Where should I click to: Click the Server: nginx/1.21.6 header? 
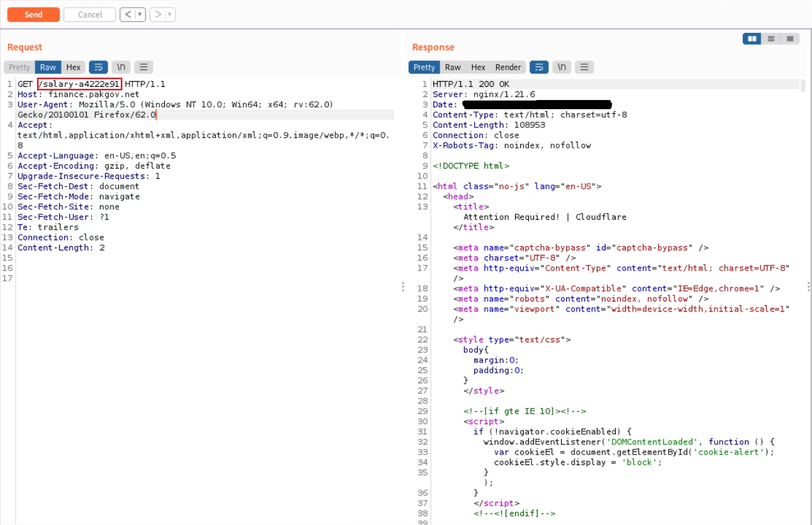484,94
